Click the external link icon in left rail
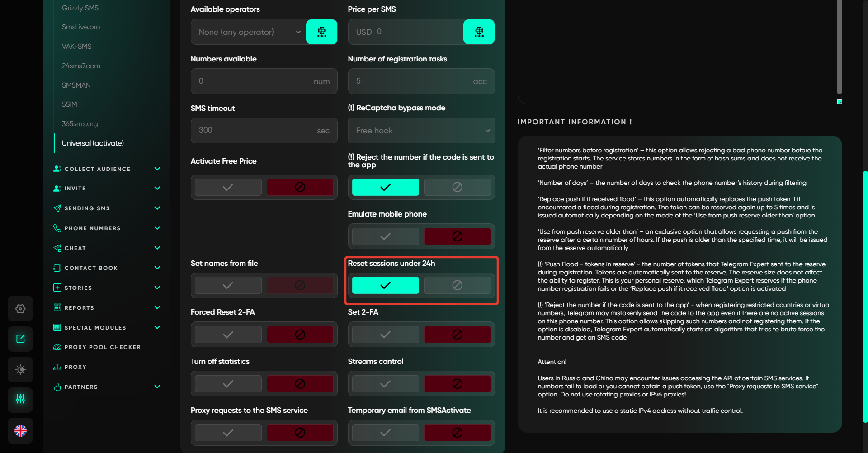 (20, 339)
